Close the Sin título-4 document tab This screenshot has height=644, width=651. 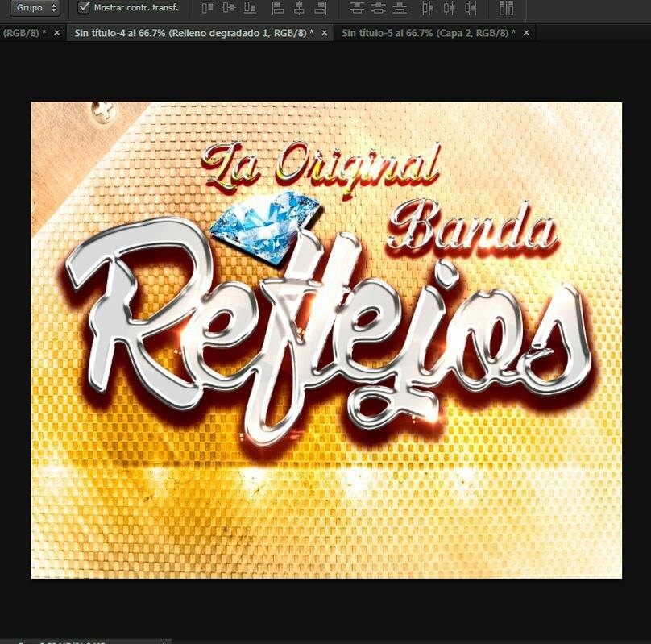(324, 33)
